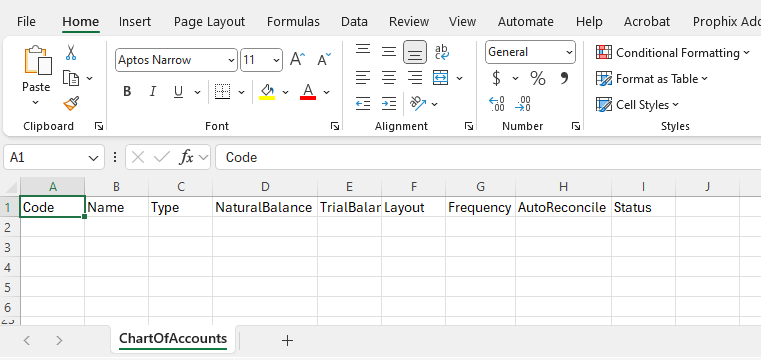Select the ChartOfAccounts sheet tab
761x360 pixels.
173,339
